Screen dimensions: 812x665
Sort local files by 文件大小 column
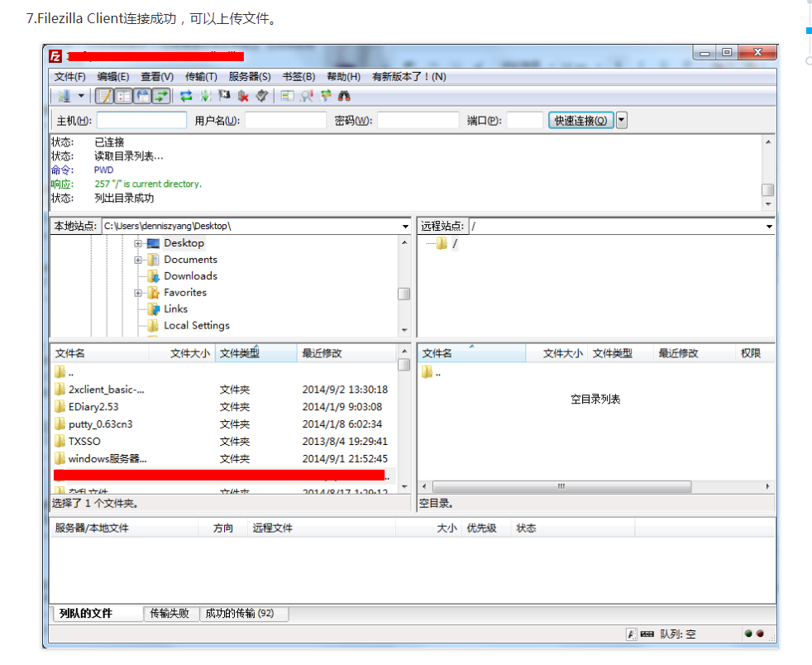[x=182, y=353]
